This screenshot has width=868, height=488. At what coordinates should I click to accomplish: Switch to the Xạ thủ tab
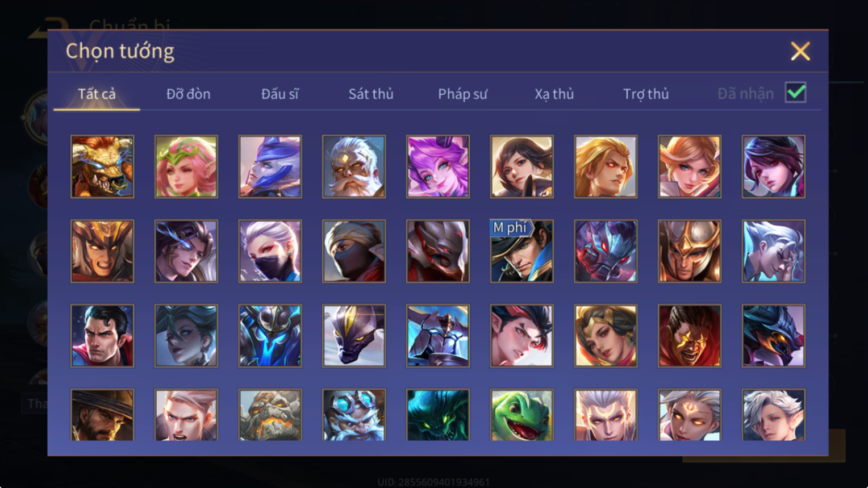(x=554, y=94)
